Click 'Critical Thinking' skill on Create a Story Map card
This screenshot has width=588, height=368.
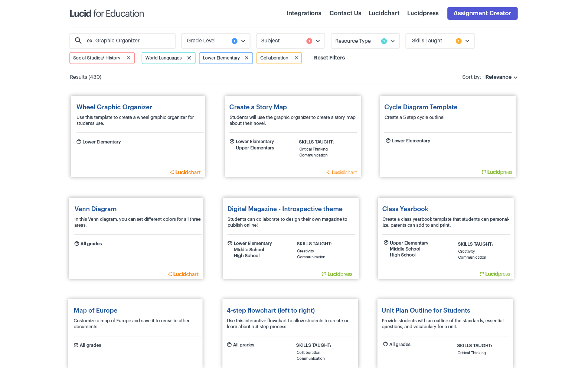[313, 149]
